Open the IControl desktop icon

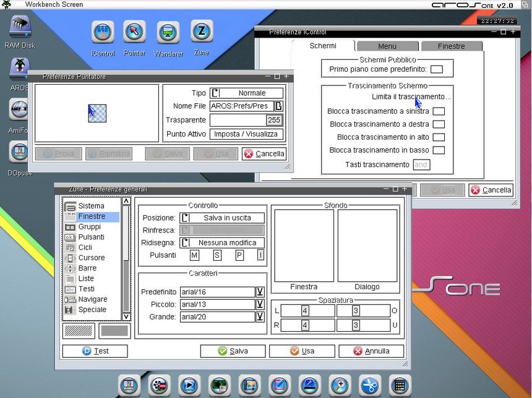click(103, 32)
